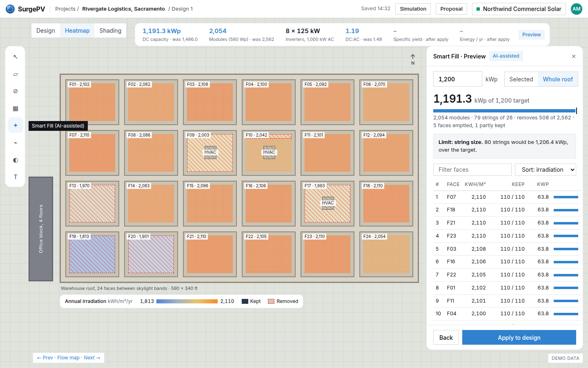Switch scope to Selected
The image size is (588, 368).
click(521, 79)
